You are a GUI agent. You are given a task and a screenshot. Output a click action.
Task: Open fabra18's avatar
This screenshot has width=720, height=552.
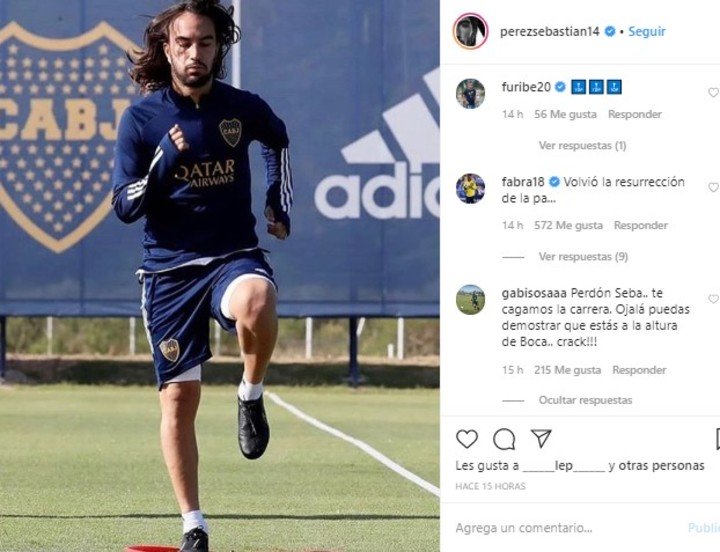(x=470, y=188)
